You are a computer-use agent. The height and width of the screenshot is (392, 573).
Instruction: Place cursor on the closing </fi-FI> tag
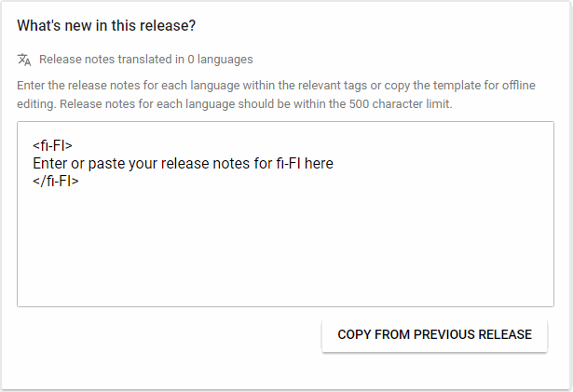pos(55,182)
